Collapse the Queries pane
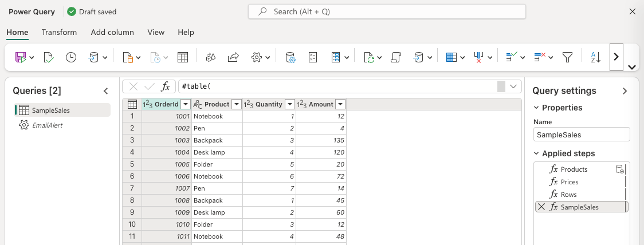644x245 pixels. (x=105, y=91)
